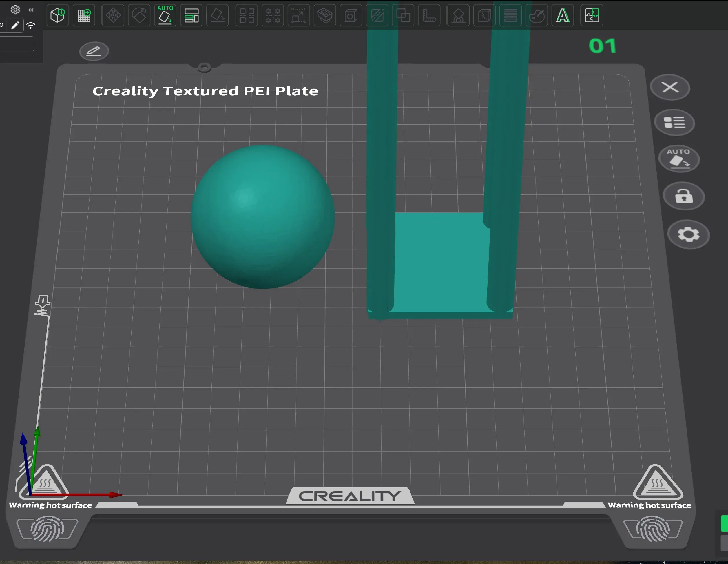728x564 pixels.
Task: Select the Text tool
Action: pyautogui.click(x=563, y=15)
